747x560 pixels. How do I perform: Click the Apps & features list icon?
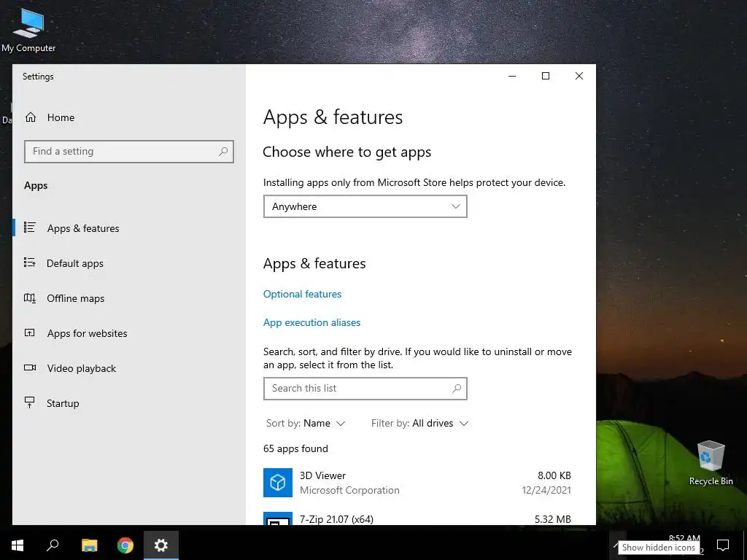point(30,227)
